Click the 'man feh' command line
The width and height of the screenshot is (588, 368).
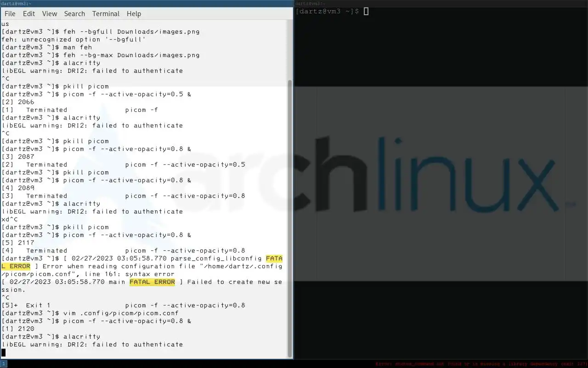pos(47,47)
